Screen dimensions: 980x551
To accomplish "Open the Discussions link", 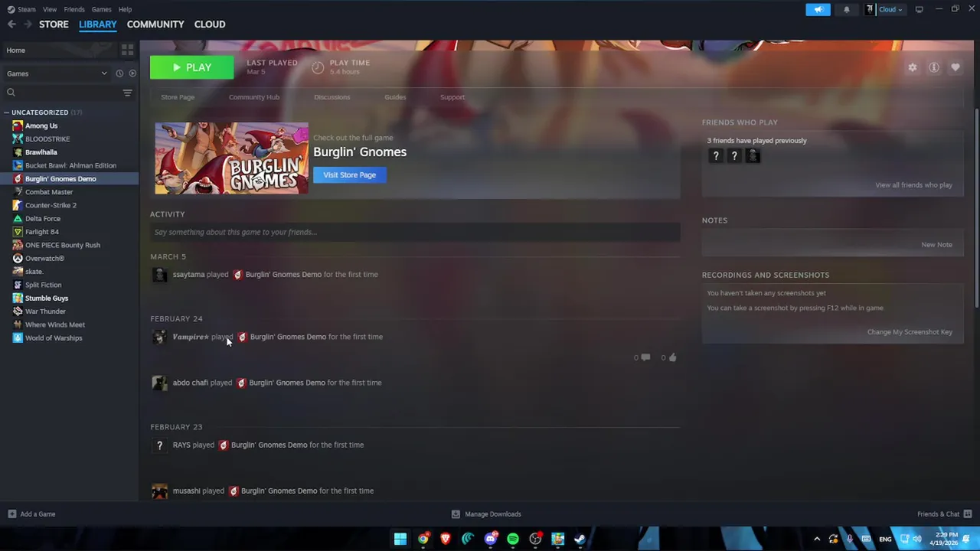I will click(332, 97).
